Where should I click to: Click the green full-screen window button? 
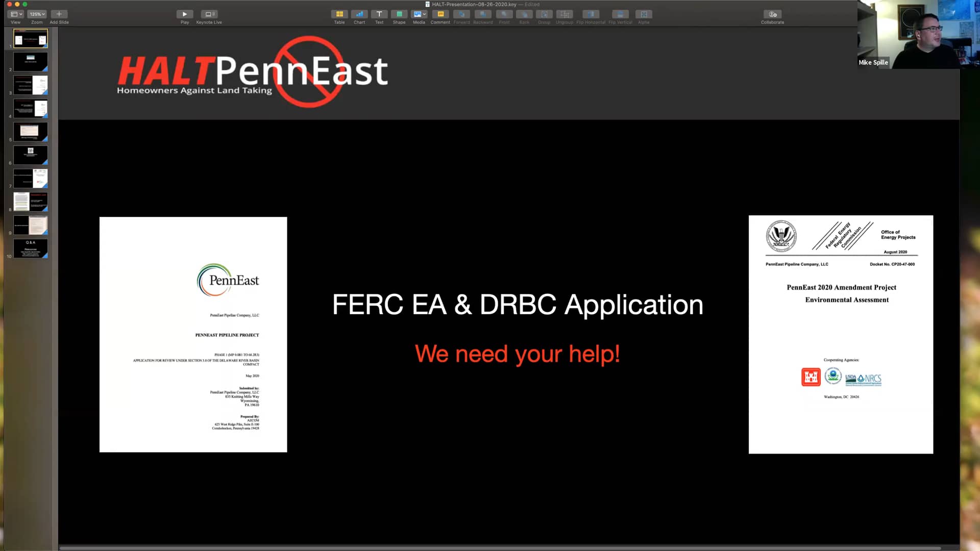24,4
